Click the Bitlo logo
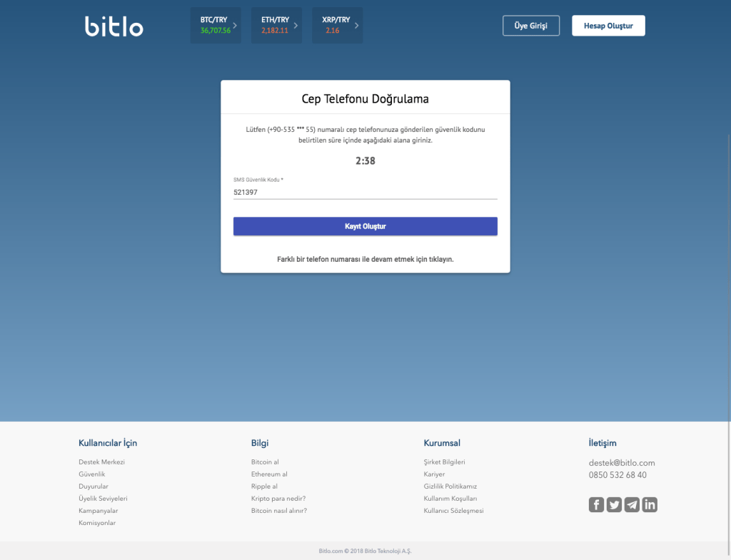This screenshot has width=731, height=560. (x=114, y=26)
